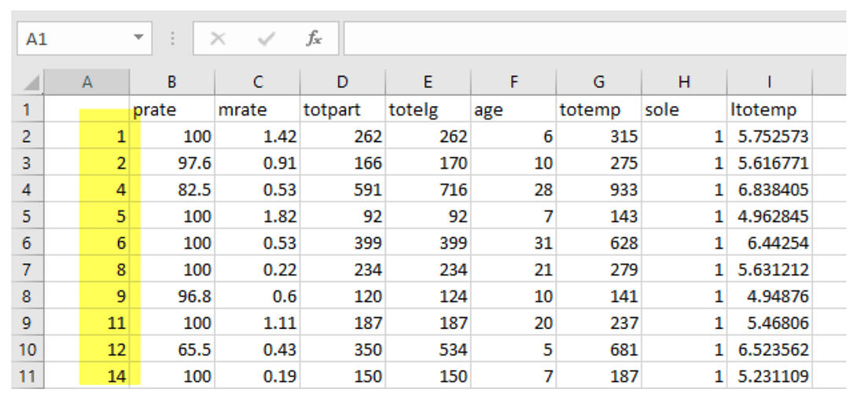Screen dimensions: 868x406
Task: Click the Name Box showing A1
Action: 84,38
